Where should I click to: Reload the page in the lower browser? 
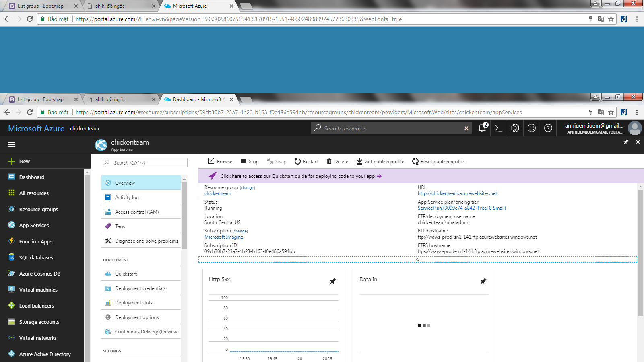(x=30, y=112)
